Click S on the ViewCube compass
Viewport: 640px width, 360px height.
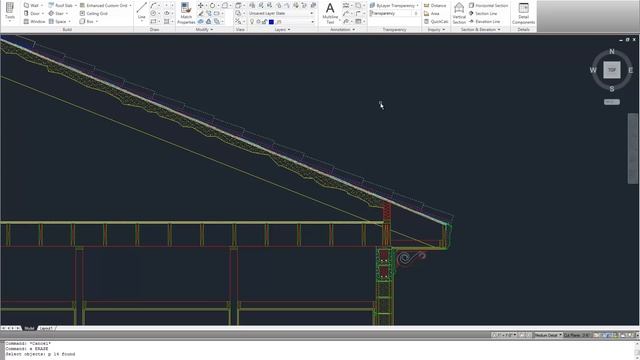611,89
